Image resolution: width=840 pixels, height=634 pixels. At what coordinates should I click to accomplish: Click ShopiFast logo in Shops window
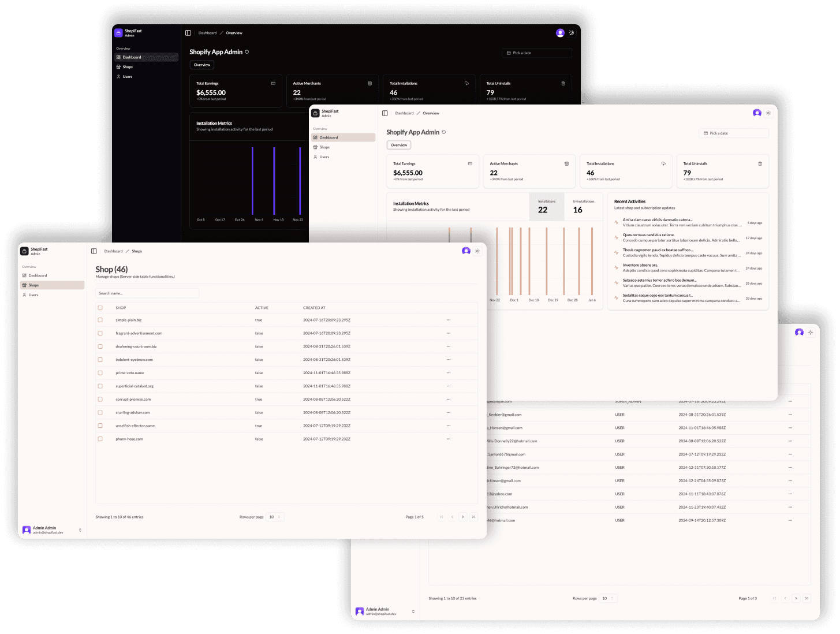24,251
